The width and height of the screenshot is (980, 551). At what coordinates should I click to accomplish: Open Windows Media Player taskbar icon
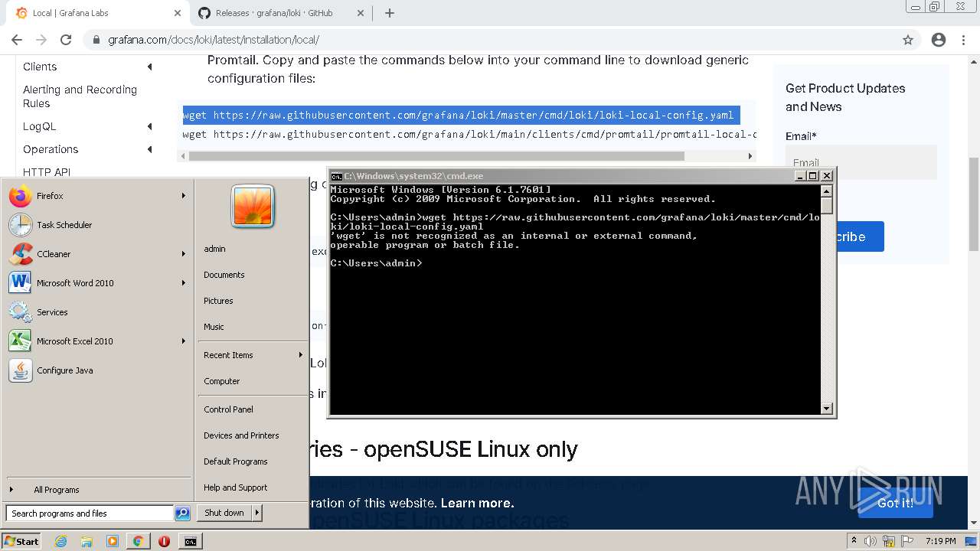coord(113,541)
